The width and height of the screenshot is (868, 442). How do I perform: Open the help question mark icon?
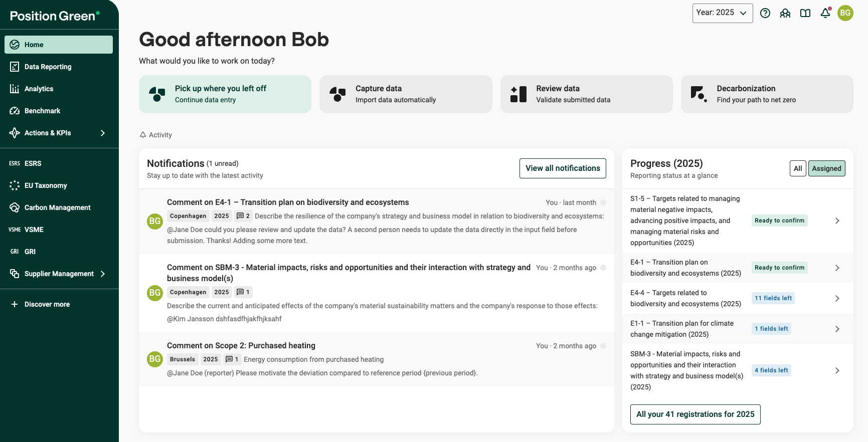(765, 14)
